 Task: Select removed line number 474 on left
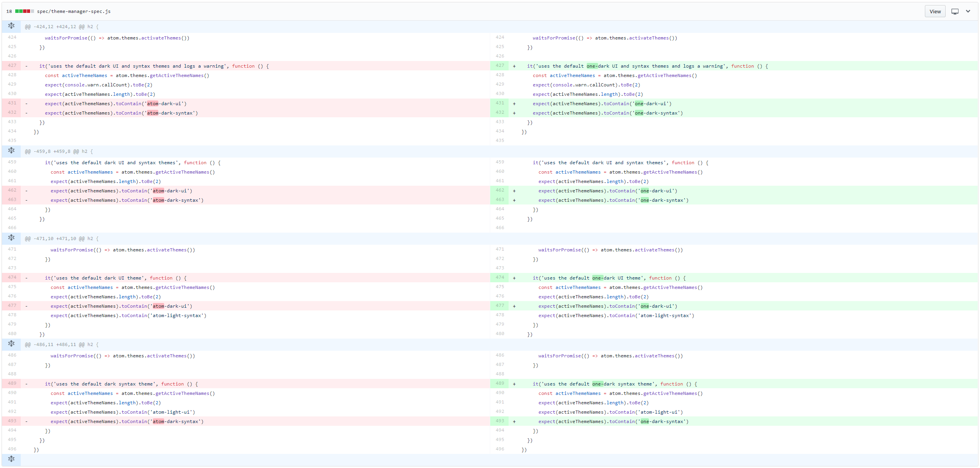(x=12, y=278)
